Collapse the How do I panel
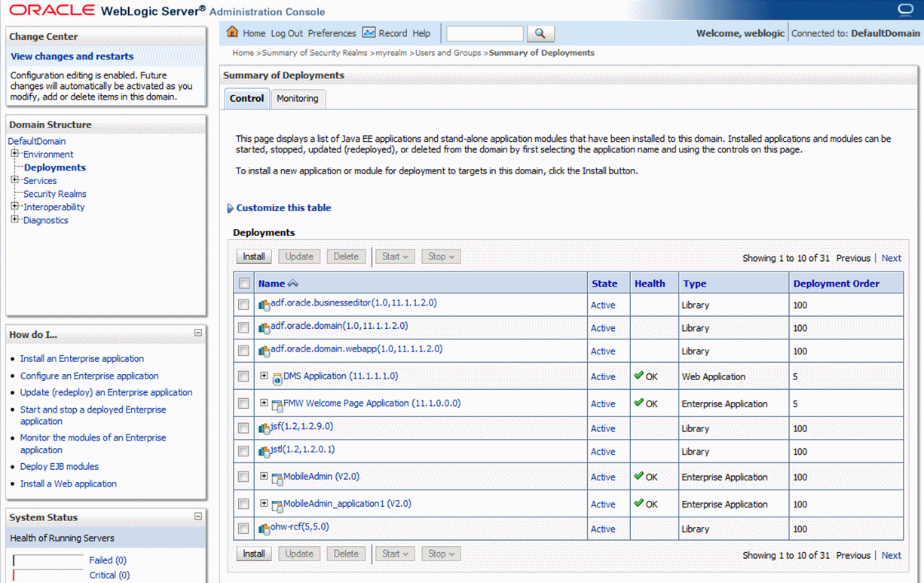 point(198,333)
